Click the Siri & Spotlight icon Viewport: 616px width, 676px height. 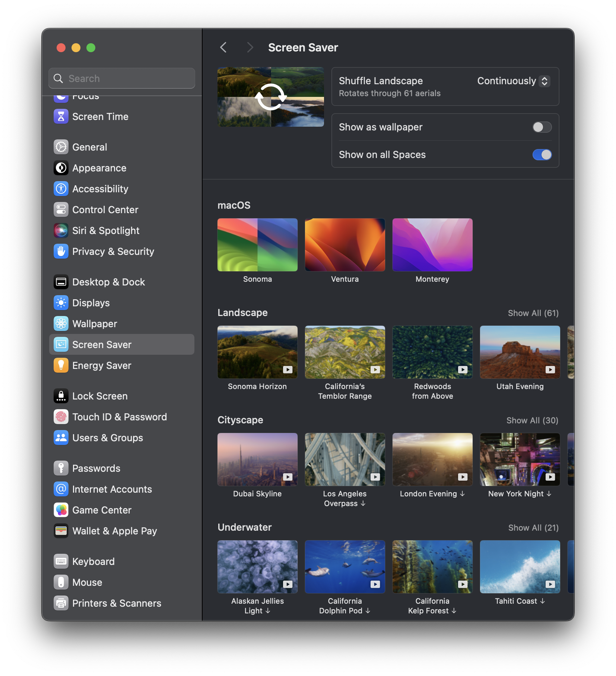(x=61, y=230)
